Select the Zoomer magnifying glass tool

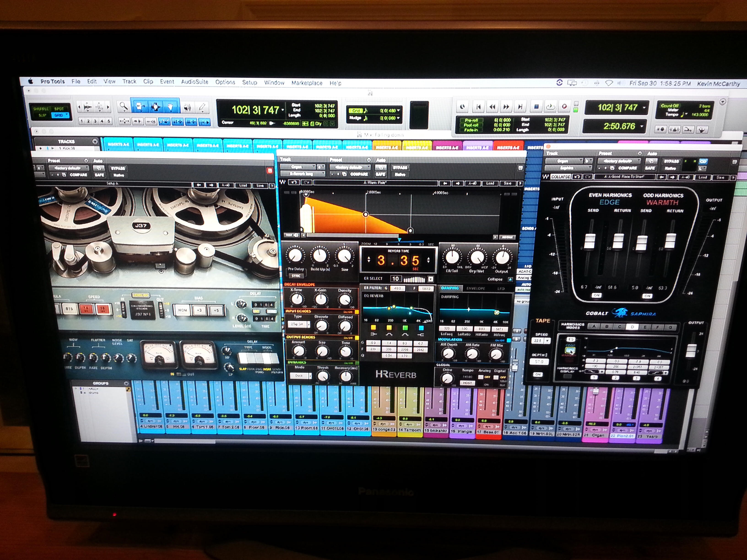point(124,107)
